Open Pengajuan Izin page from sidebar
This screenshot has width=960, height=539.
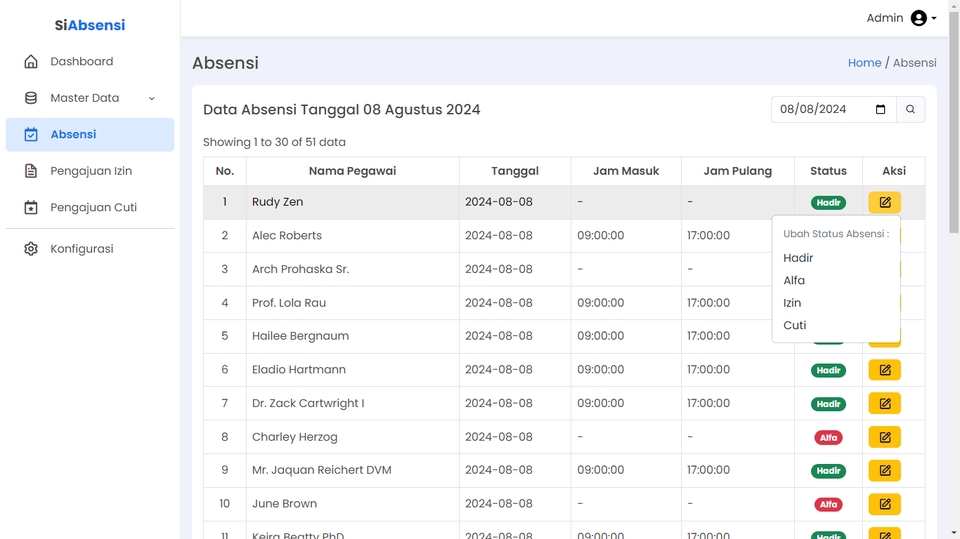pyautogui.click(x=90, y=171)
